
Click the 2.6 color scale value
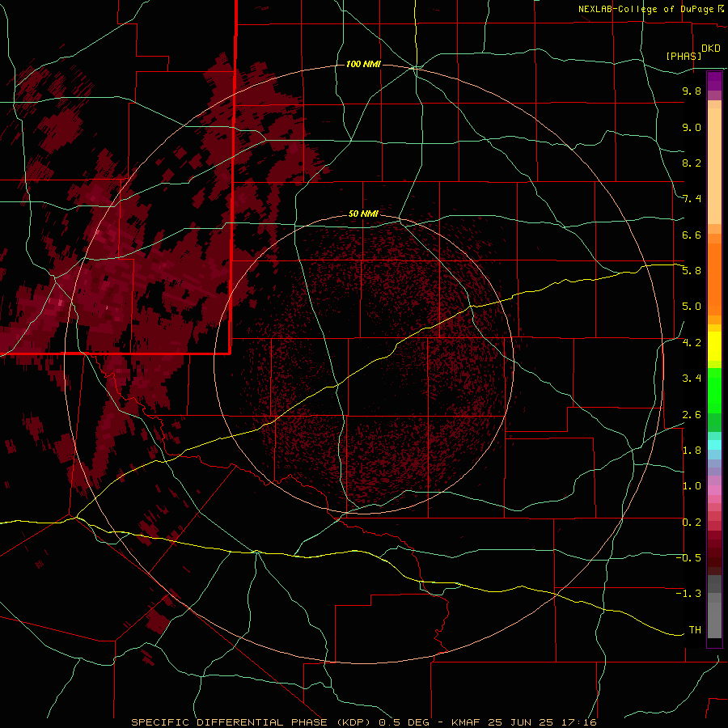(x=692, y=415)
